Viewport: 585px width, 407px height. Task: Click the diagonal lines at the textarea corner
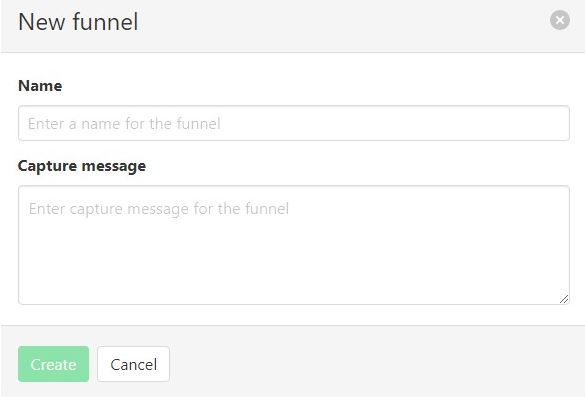click(x=564, y=299)
